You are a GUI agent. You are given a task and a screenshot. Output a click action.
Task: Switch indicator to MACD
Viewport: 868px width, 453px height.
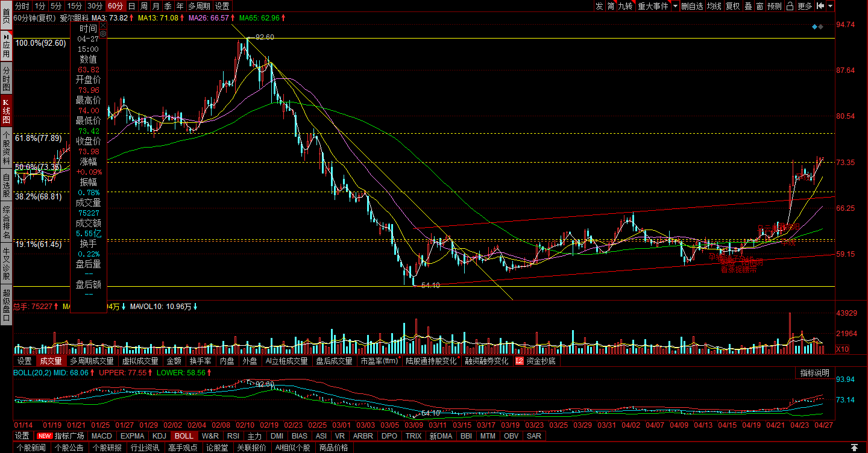[102, 436]
